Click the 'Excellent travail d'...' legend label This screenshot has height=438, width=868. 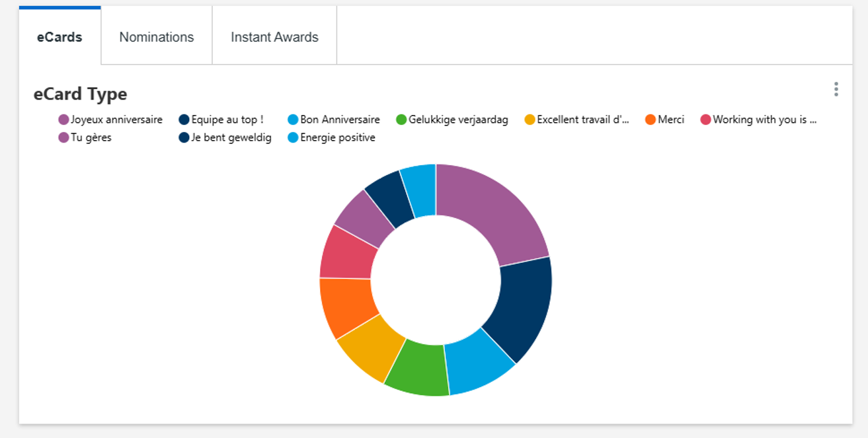click(583, 120)
